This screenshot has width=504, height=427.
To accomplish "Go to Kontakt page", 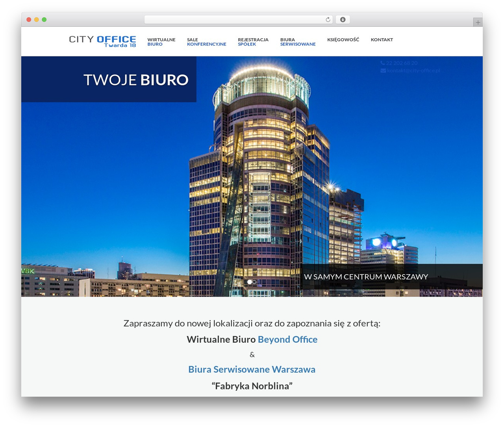I will pyautogui.click(x=382, y=39).
